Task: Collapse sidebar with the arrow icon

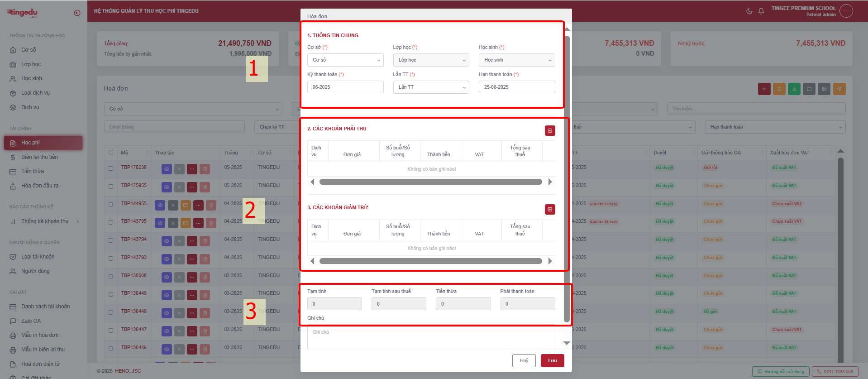Action: 77,13
